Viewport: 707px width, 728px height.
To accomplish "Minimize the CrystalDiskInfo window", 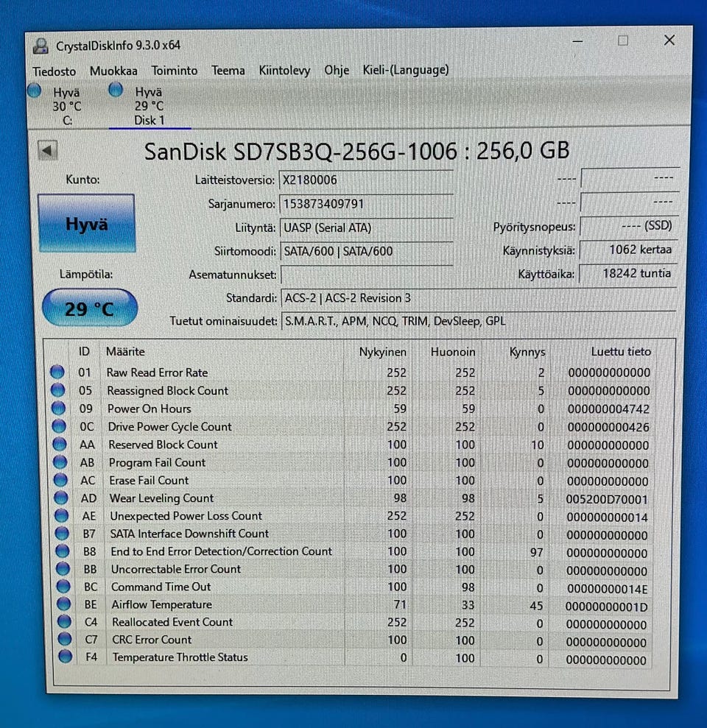I will point(577,41).
